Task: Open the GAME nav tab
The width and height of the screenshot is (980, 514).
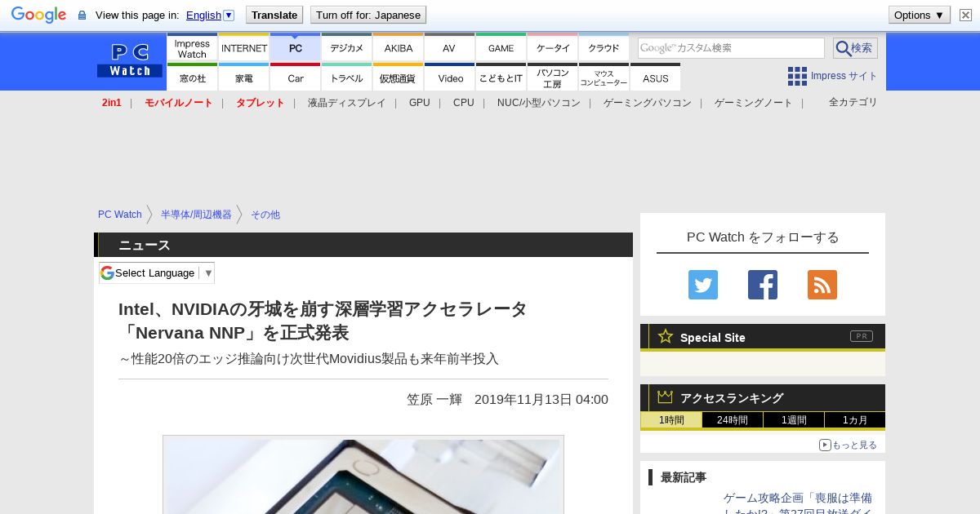Action: click(x=501, y=48)
